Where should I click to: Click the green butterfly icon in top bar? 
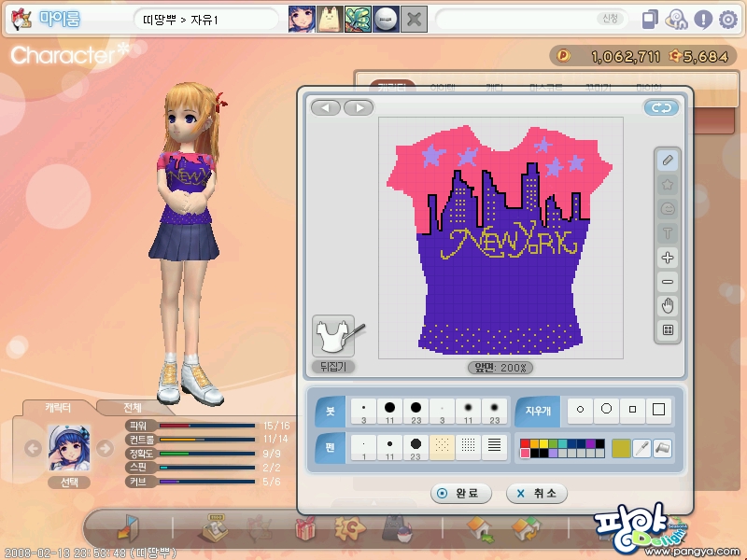[358, 20]
